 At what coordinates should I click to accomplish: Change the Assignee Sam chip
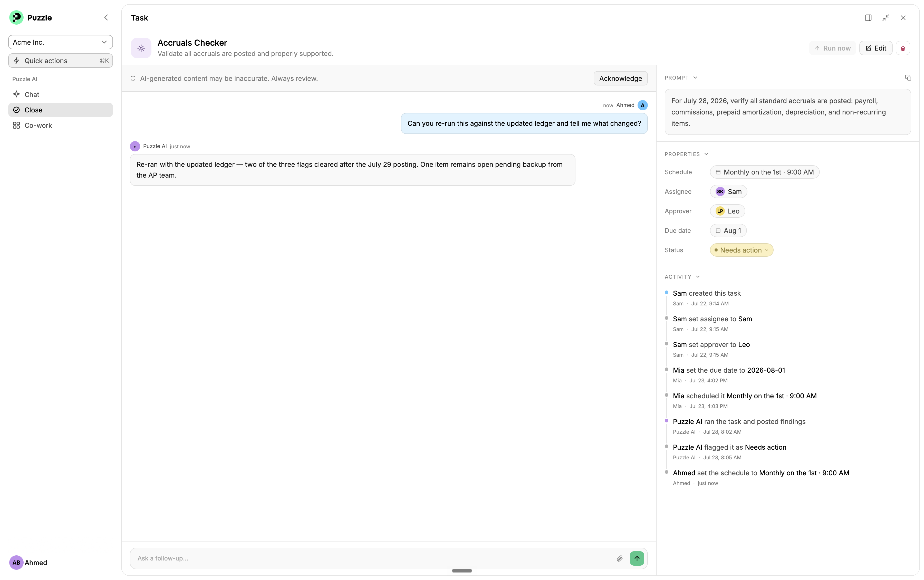point(728,192)
